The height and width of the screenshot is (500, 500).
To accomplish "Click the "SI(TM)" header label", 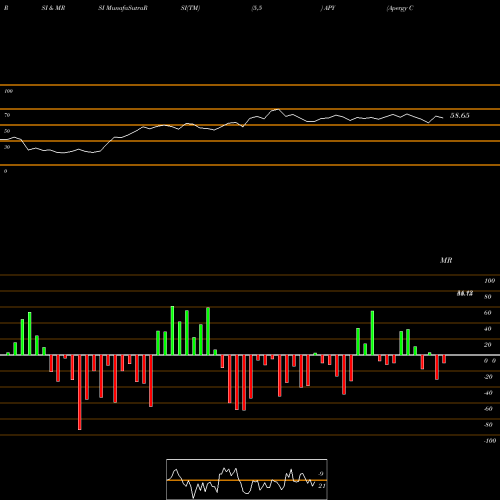I will [x=190, y=8].
